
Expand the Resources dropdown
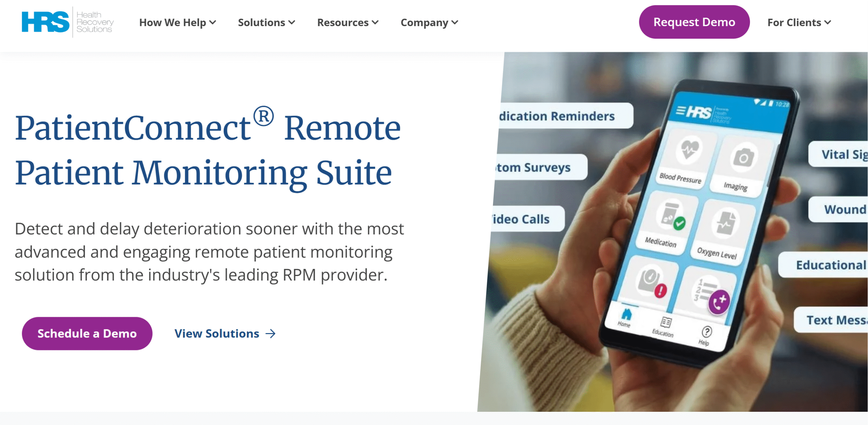coord(347,22)
